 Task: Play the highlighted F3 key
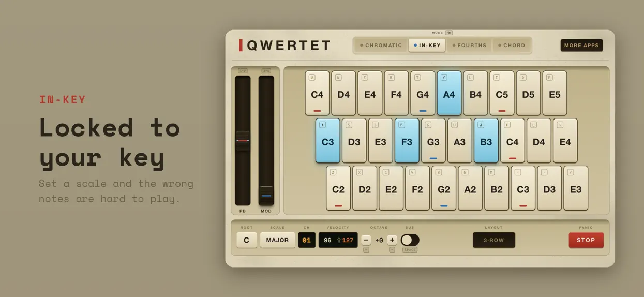[407, 141]
